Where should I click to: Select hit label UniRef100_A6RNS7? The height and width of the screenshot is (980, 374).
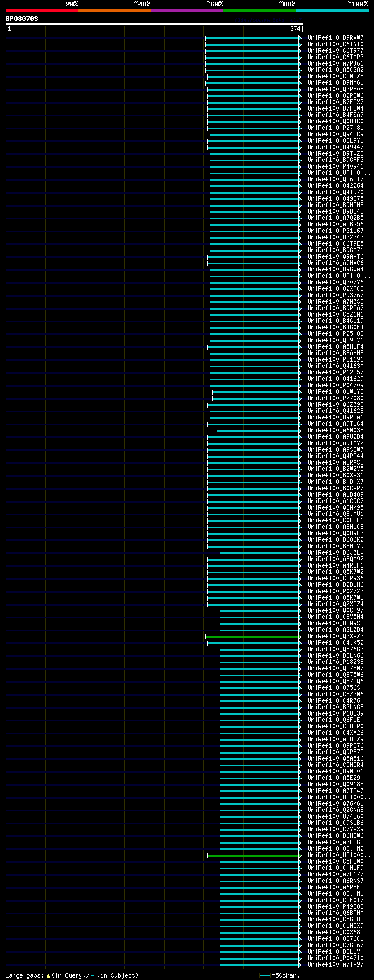335,881
